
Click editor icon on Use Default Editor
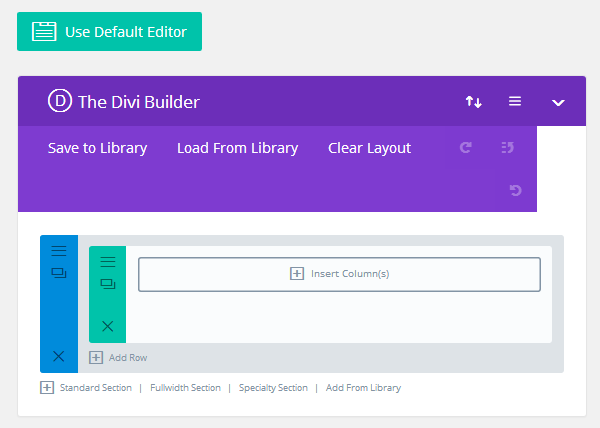(44, 31)
